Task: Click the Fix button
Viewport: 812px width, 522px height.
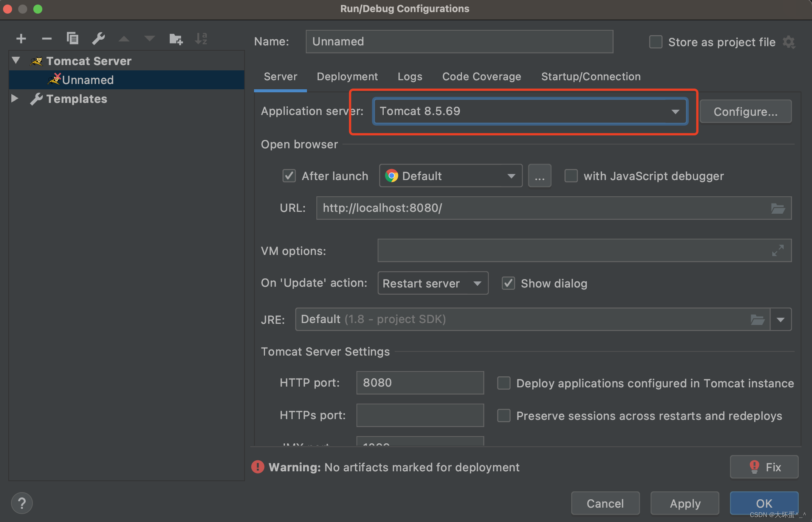Action: tap(764, 467)
